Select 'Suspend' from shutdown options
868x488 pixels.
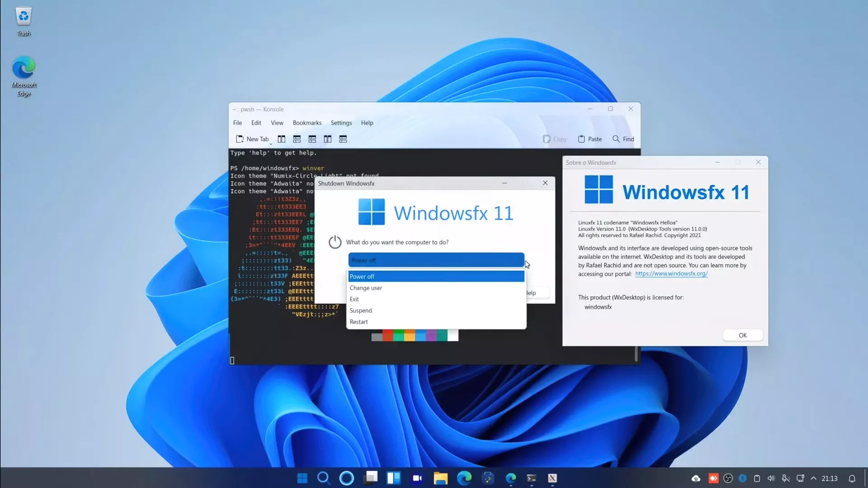(x=360, y=310)
